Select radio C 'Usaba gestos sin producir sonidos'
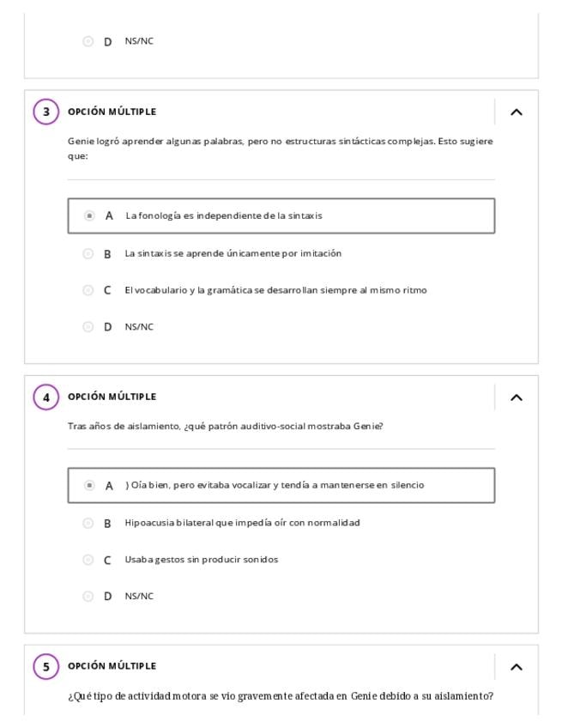Screen dimensions: 562x728 coord(88,560)
